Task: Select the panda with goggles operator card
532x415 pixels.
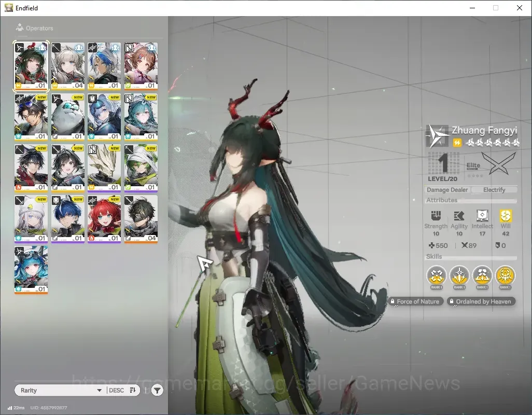Action: coord(67,117)
